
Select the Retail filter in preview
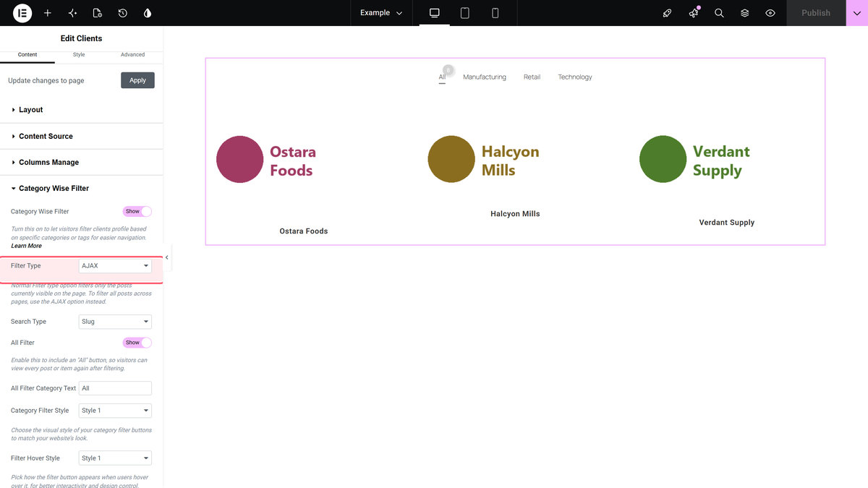pyautogui.click(x=532, y=77)
